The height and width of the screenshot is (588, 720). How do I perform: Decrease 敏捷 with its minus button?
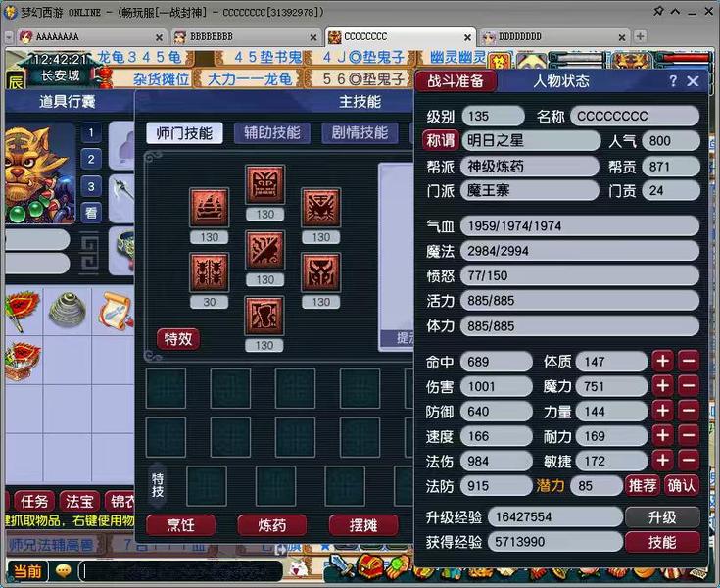(x=689, y=460)
